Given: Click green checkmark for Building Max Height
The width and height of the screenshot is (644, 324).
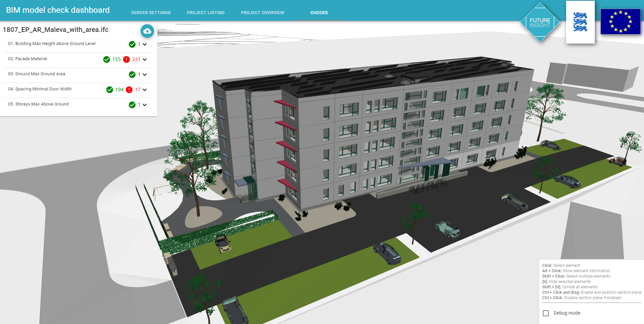Looking at the screenshot, I should point(132,44).
